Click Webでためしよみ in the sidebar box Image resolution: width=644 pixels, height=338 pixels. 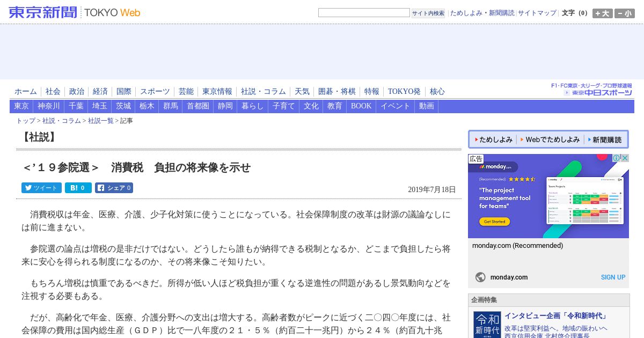click(x=551, y=139)
